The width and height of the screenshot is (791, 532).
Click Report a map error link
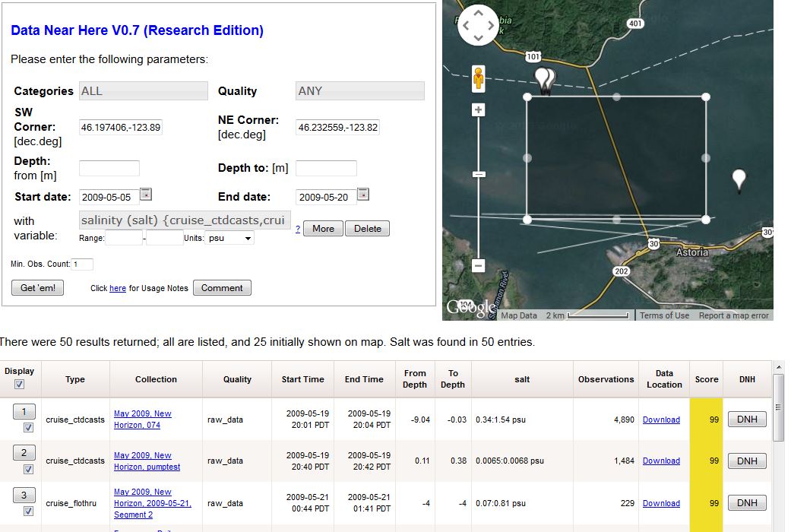tap(733, 315)
